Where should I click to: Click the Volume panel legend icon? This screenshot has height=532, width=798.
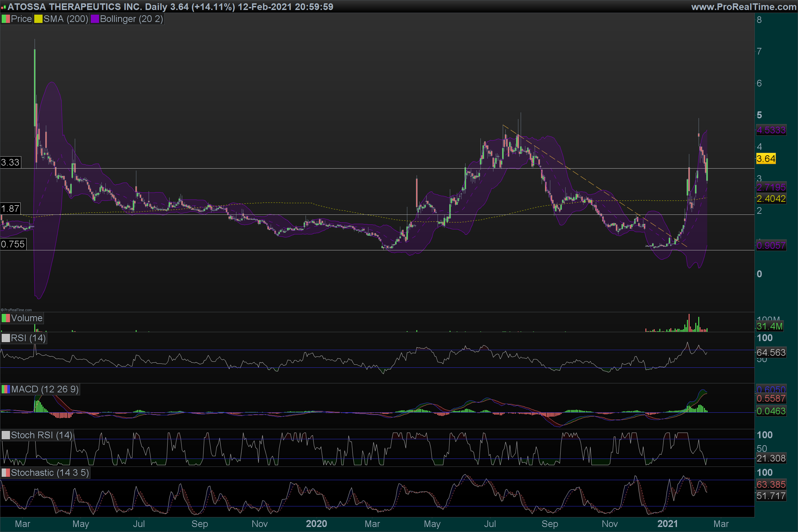6,318
